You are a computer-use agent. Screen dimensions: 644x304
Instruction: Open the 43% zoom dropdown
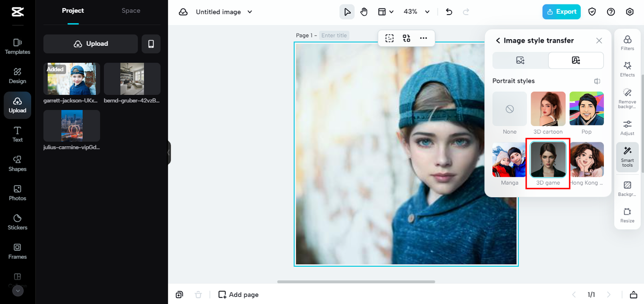pos(417,12)
